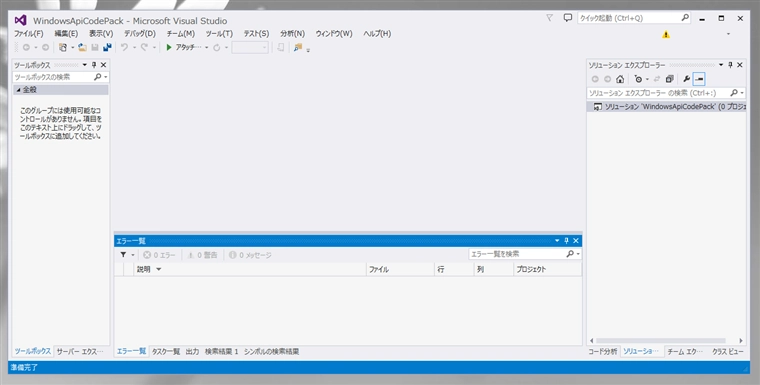Pin the Toolbox panel with the pushpin

(94, 65)
